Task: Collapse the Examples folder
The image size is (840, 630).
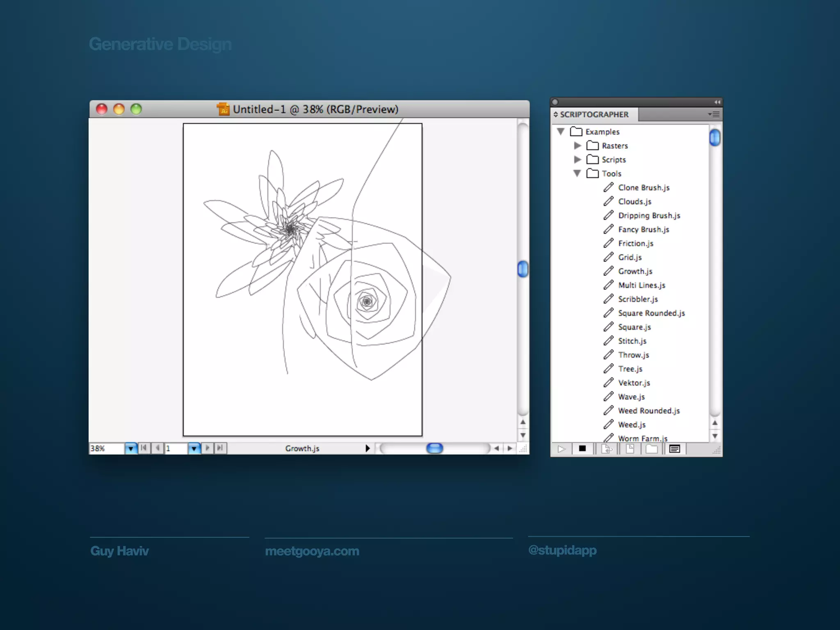Action: [561, 132]
